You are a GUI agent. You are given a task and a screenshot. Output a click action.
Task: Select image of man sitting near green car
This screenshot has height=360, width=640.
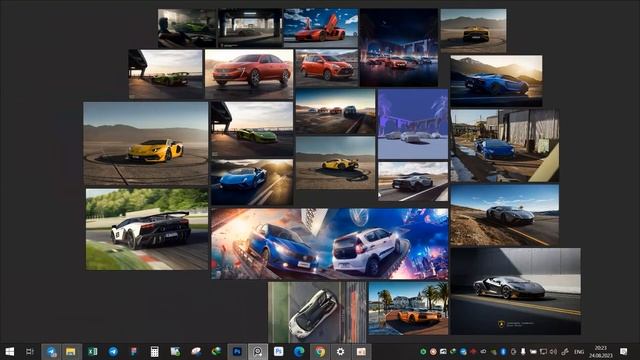(x=187, y=28)
